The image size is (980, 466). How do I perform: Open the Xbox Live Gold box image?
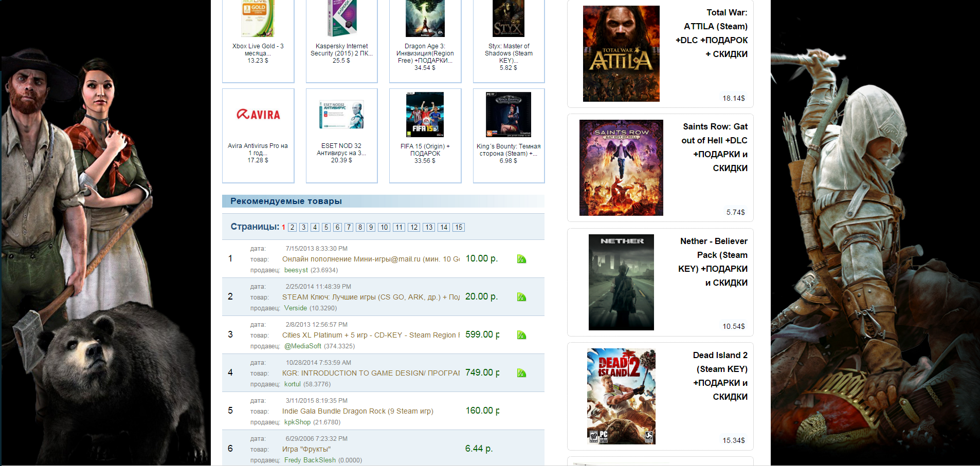[258, 18]
